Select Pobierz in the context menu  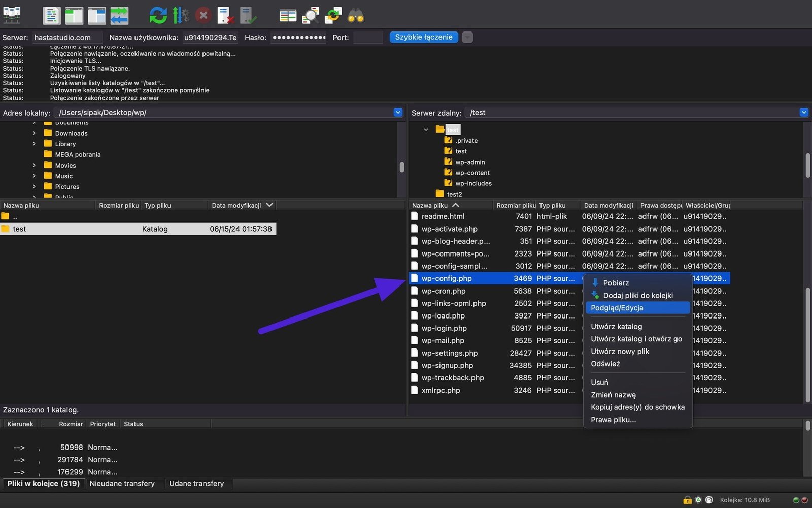click(616, 283)
